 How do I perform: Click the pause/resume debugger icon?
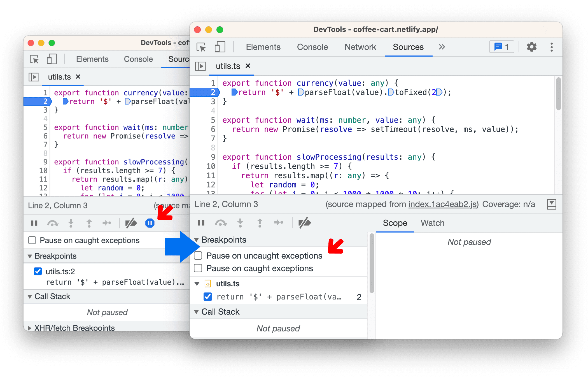[200, 223]
